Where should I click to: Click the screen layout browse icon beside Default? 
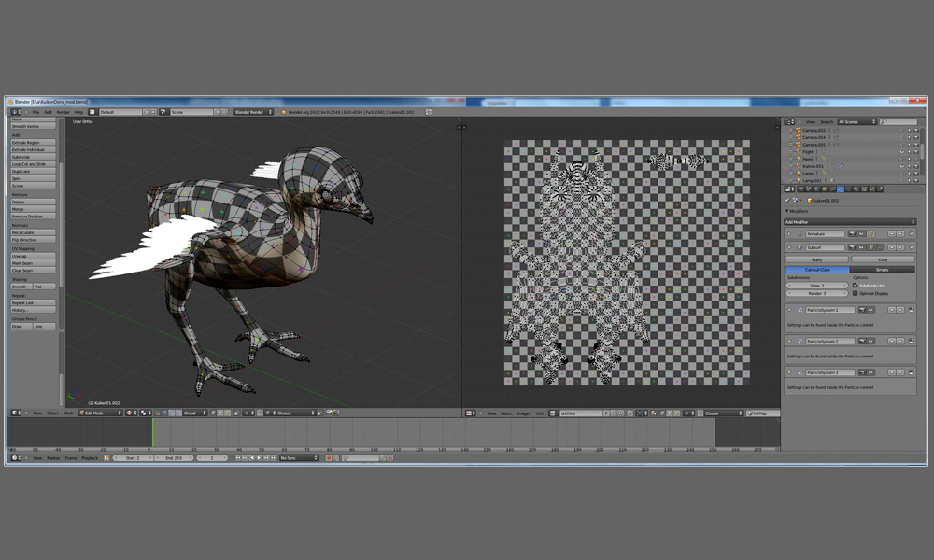(x=92, y=112)
